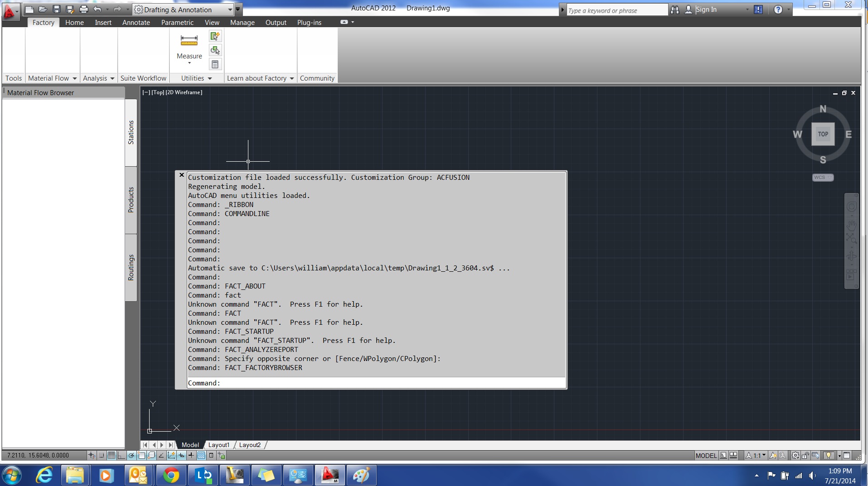Click the search binoculars icon
This screenshot has width=868, height=486.
[675, 10]
